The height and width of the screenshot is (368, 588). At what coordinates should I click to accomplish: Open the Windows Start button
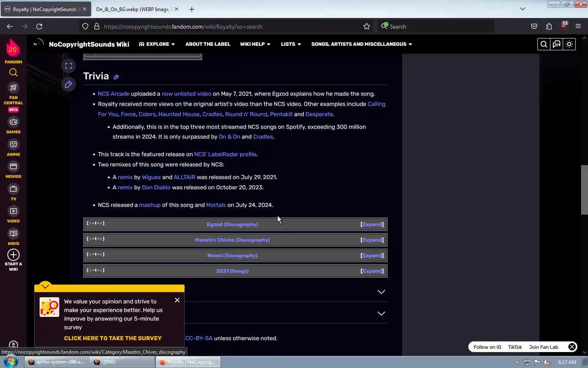click(x=11, y=362)
